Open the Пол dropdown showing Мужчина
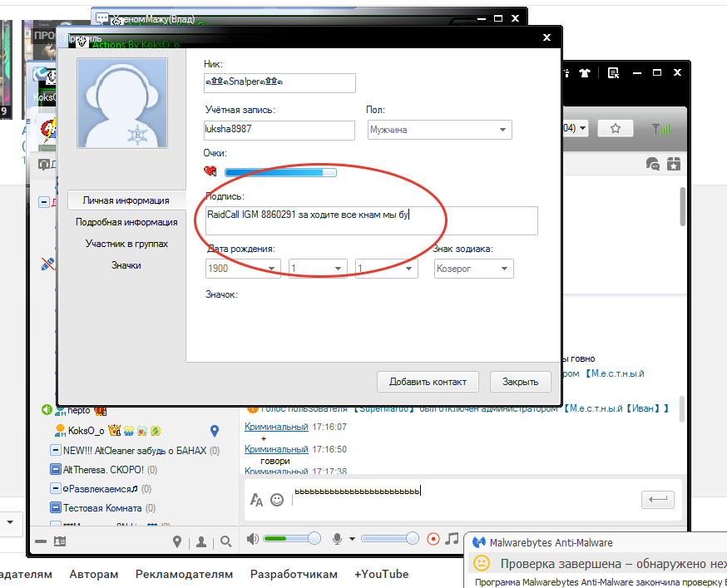Image resolution: width=727 pixels, height=588 pixels. pyautogui.click(x=439, y=130)
